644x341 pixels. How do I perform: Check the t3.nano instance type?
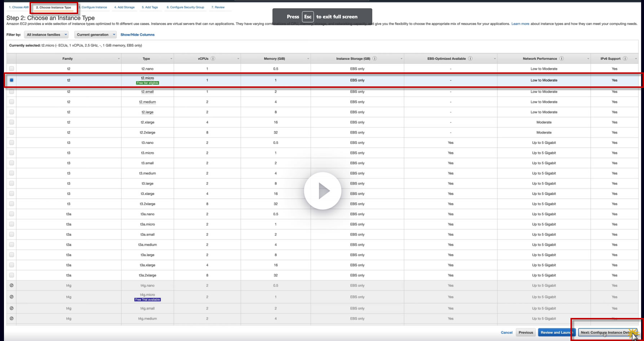pos(12,143)
